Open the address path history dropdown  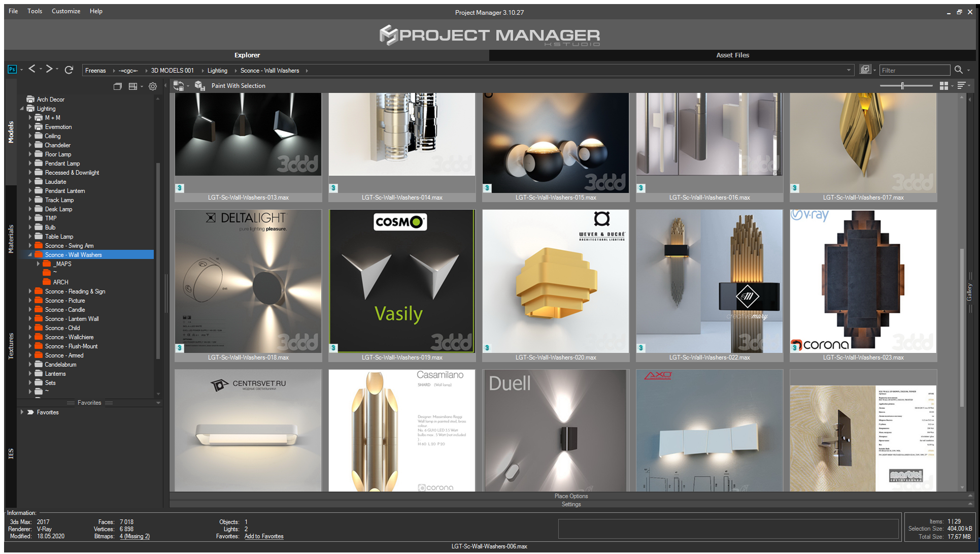849,71
